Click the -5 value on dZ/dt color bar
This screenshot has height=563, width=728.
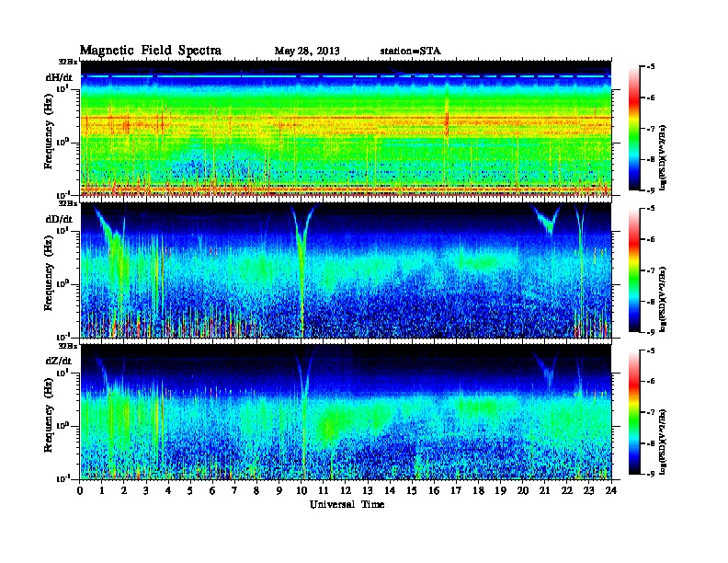coord(651,350)
